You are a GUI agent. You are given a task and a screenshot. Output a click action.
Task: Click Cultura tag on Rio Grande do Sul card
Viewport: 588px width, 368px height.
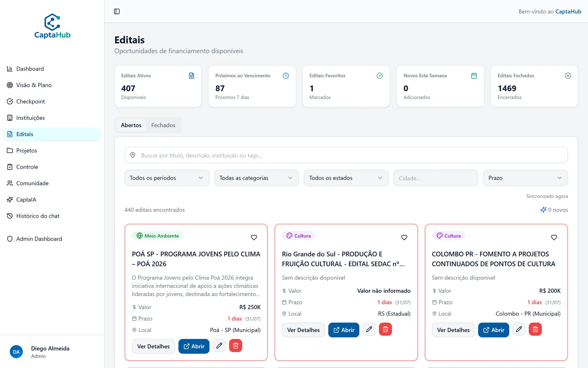click(x=298, y=236)
